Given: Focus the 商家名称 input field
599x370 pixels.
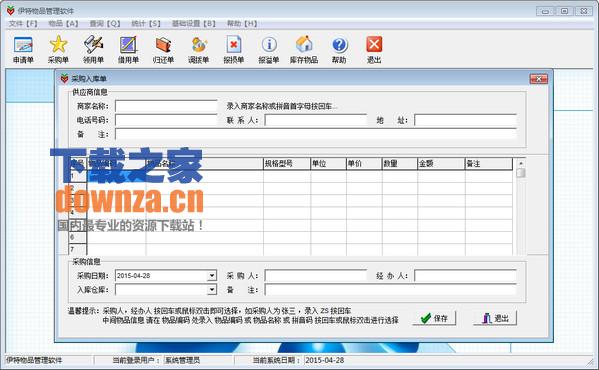Looking at the screenshot, I should tap(166, 106).
